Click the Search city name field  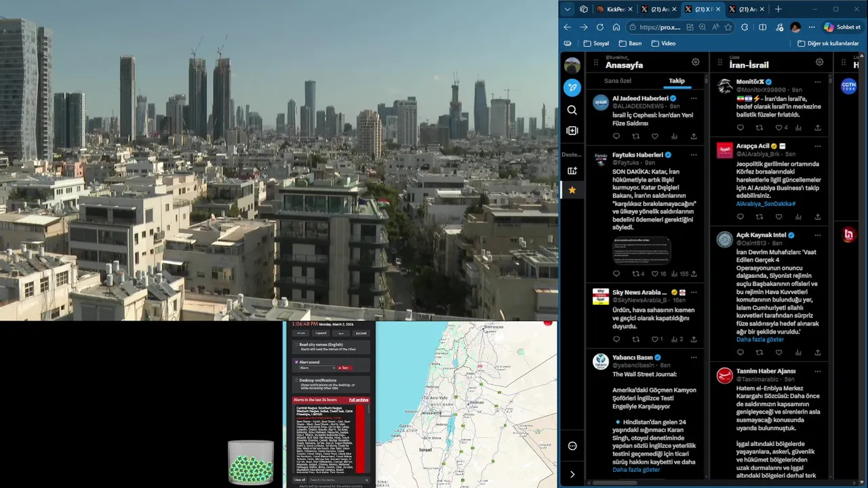(339, 480)
